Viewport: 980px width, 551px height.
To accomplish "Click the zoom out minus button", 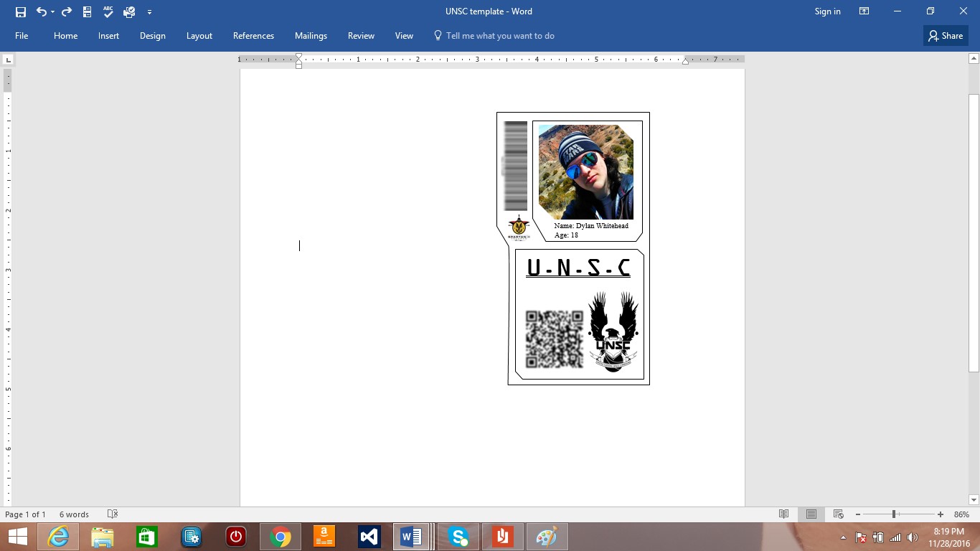I will 858,514.
